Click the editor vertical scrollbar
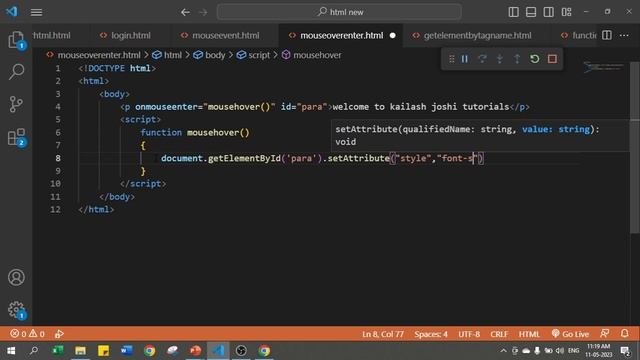Viewport: 640px width, 360px height. pos(634,147)
